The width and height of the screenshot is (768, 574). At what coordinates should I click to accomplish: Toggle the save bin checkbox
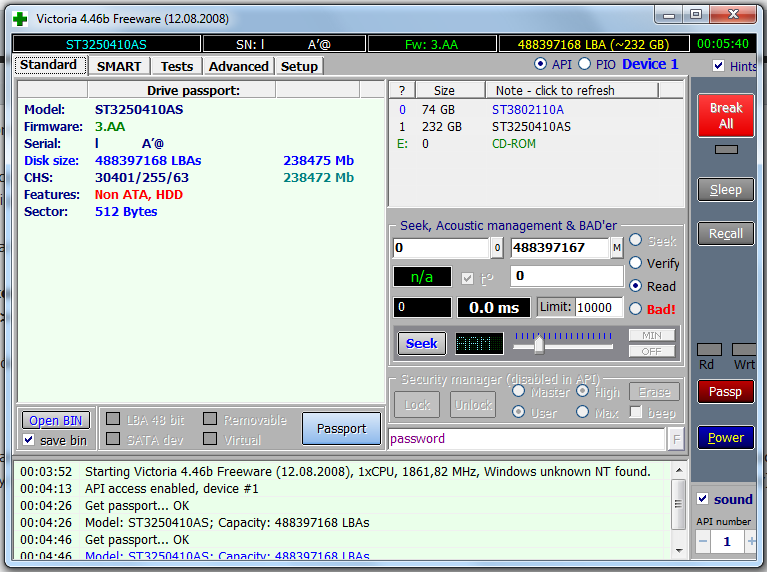(29, 440)
